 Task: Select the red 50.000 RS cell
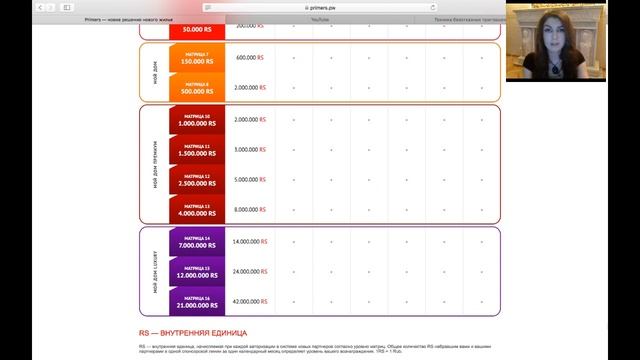coord(197,31)
